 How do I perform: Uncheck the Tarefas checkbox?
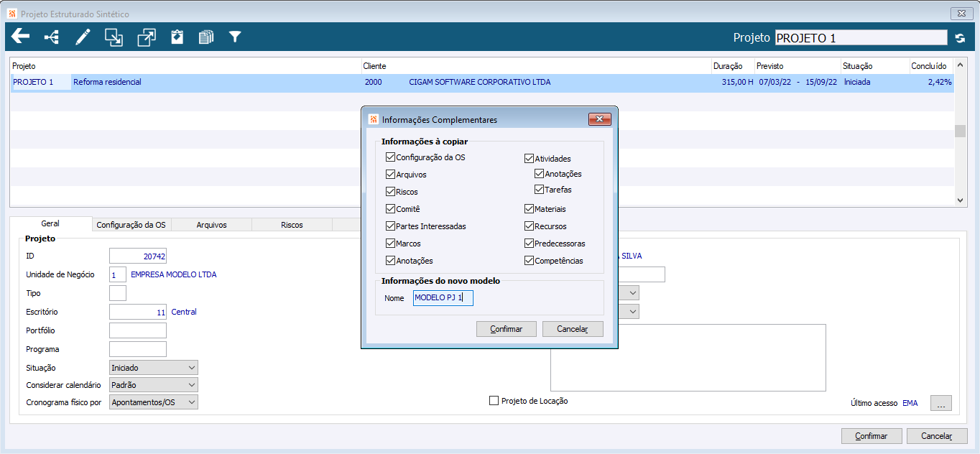(539, 190)
